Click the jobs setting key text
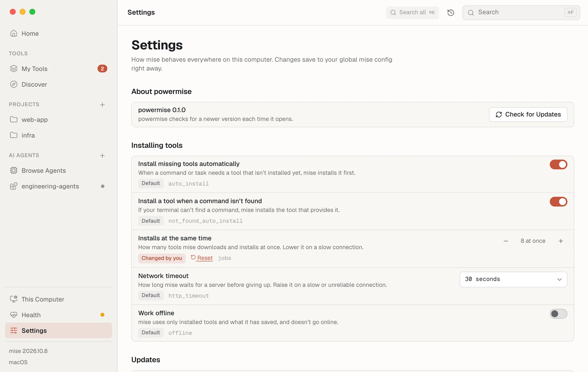This screenshot has height=372, width=588. [x=224, y=258]
